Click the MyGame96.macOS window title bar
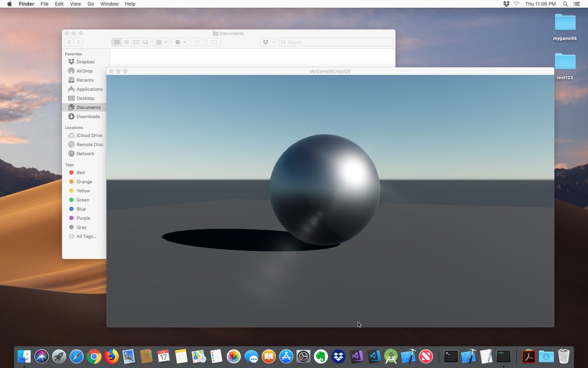Screen dimensions: 588x368 point(330,71)
